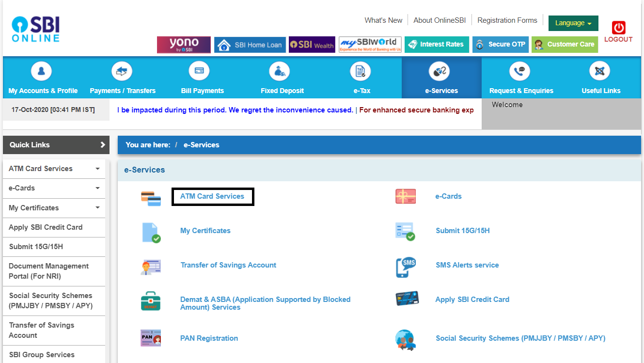Open Social Security Schemes main panel link
The width and height of the screenshot is (644, 363).
click(520, 338)
